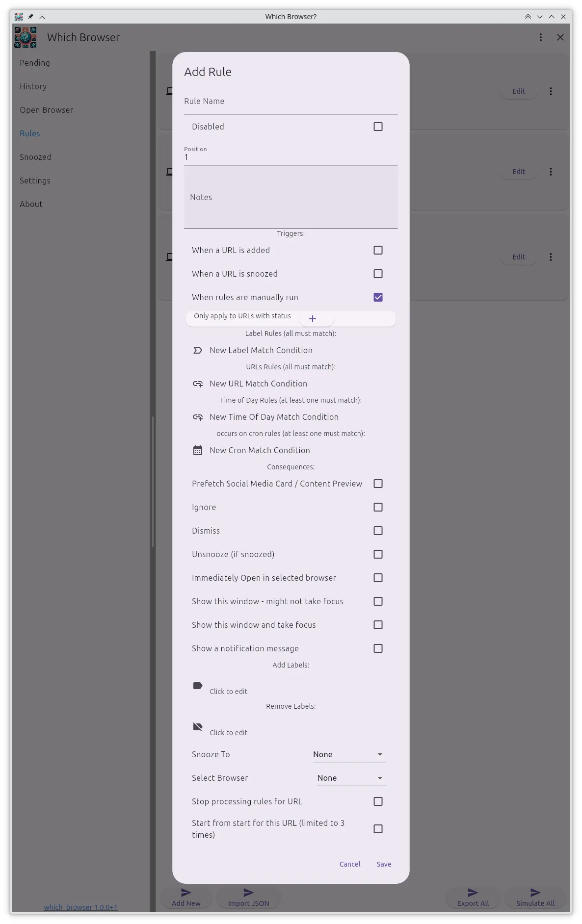Image resolution: width=582 pixels, height=924 pixels.
Task: Click New Time Of Day Match Condition text
Action: pyautogui.click(x=274, y=417)
